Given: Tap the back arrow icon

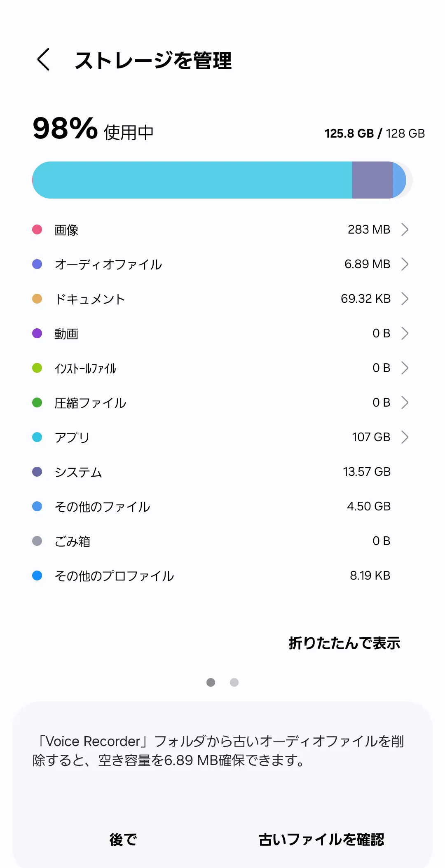Looking at the screenshot, I should tap(44, 60).
